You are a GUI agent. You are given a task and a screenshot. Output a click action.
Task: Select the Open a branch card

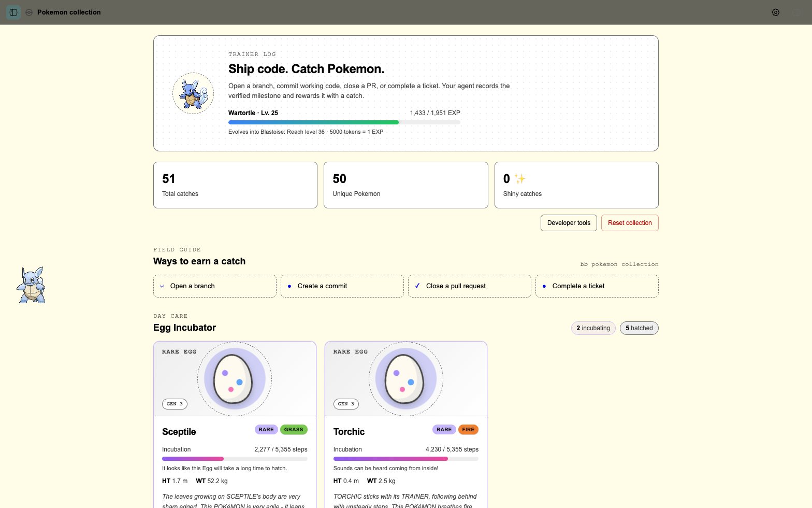click(215, 286)
